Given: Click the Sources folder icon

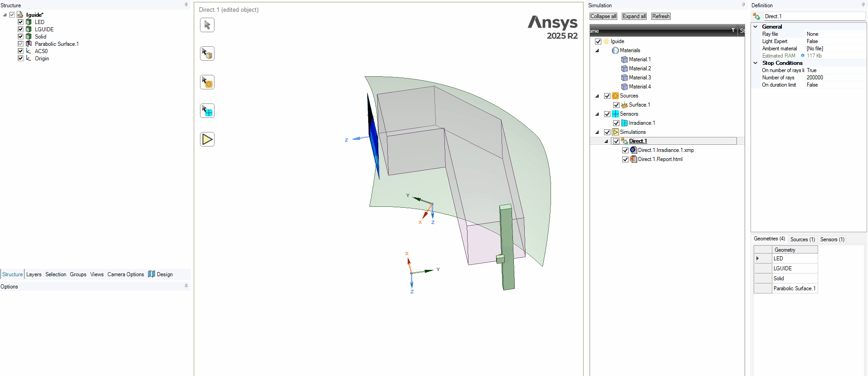Looking at the screenshot, I should click(615, 96).
